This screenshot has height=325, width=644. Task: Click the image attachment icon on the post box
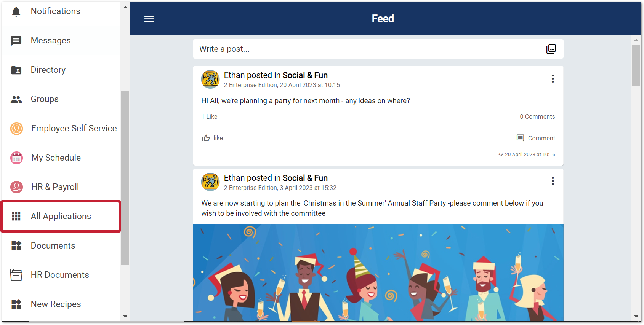click(551, 49)
